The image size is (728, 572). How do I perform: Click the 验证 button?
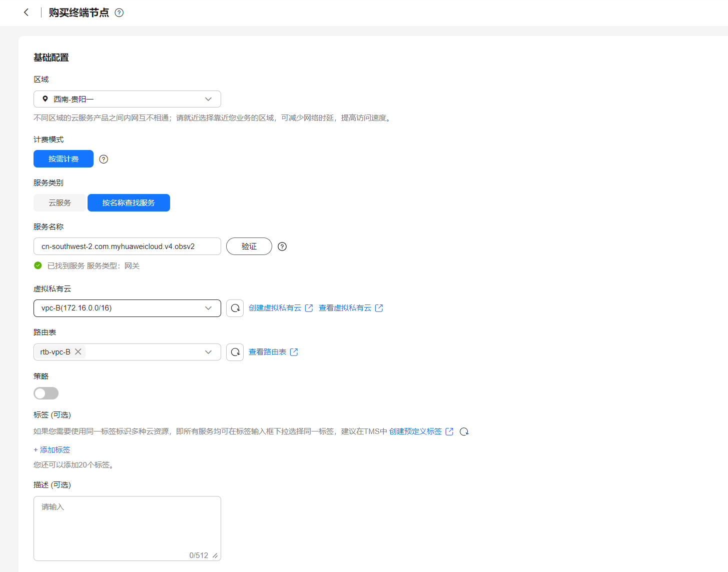[x=249, y=246]
